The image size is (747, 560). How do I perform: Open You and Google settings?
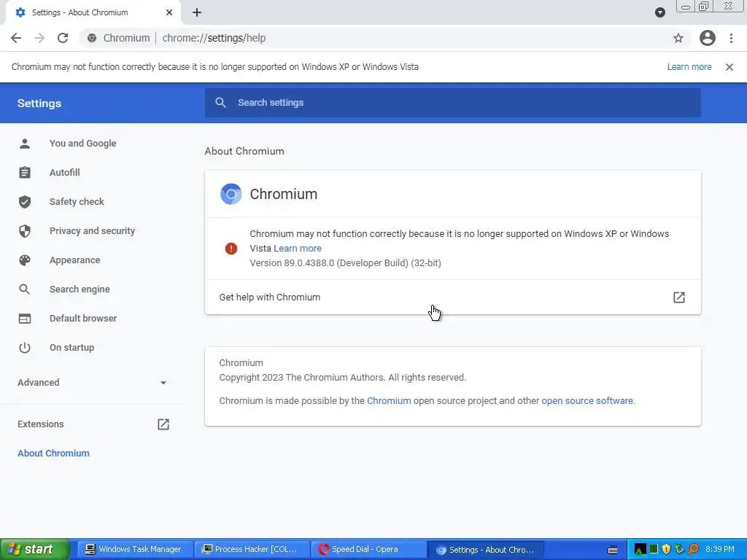pyautogui.click(x=83, y=144)
